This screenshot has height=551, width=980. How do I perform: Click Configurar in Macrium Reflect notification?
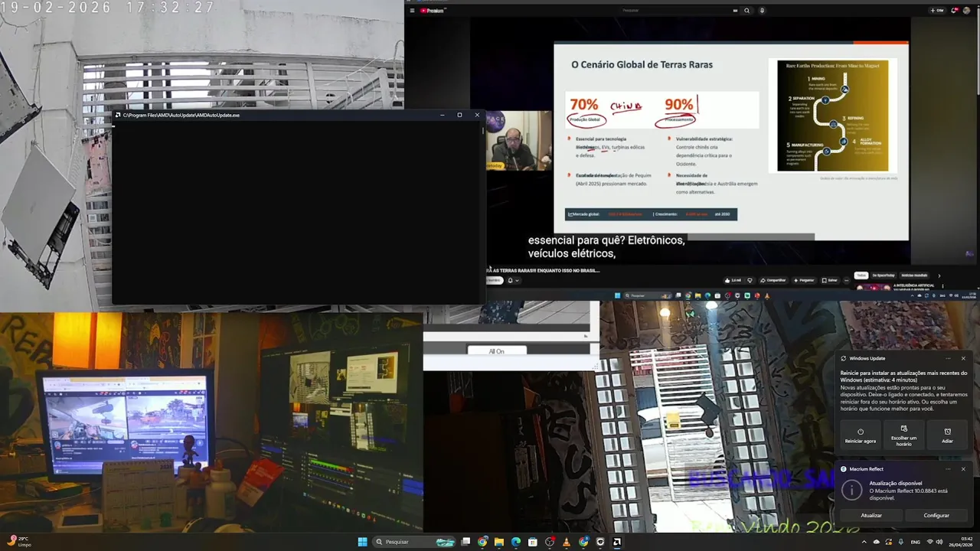(x=936, y=515)
